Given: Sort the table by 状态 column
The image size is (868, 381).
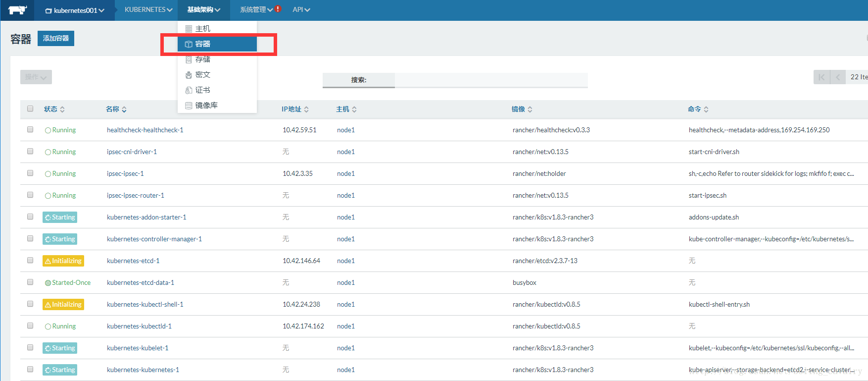Looking at the screenshot, I should (x=54, y=109).
